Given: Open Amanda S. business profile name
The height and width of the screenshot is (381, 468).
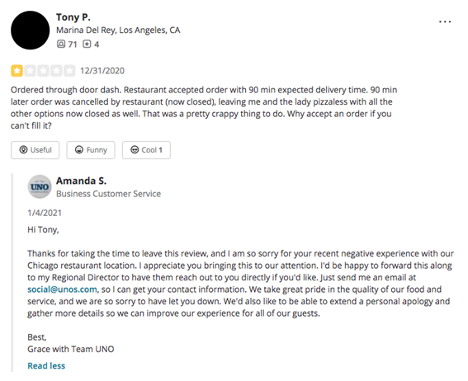Looking at the screenshot, I should (81, 181).
